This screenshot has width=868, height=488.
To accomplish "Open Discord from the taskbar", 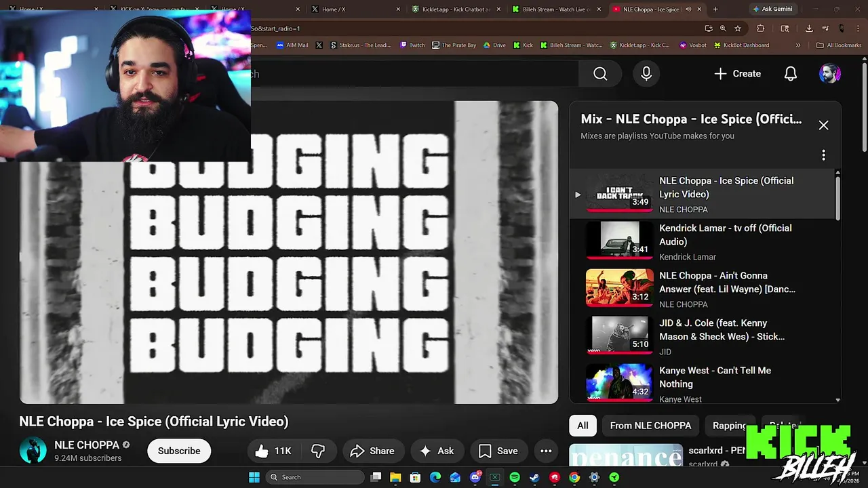I will (x=475, y=477).
